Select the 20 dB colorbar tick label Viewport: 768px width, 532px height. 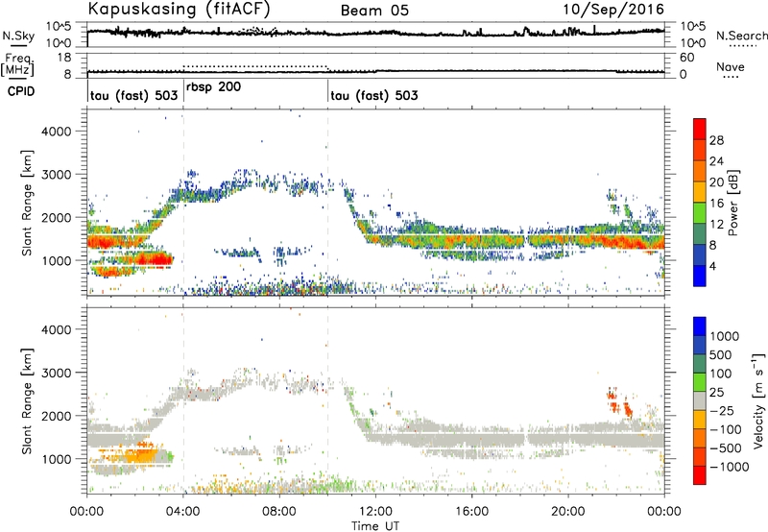pyautogui.click(x=716, y=182)
